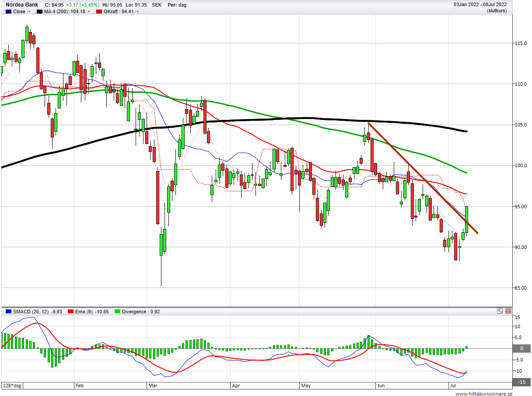
Task: Click the May month label on time axis
Action: tap(306, 386)
